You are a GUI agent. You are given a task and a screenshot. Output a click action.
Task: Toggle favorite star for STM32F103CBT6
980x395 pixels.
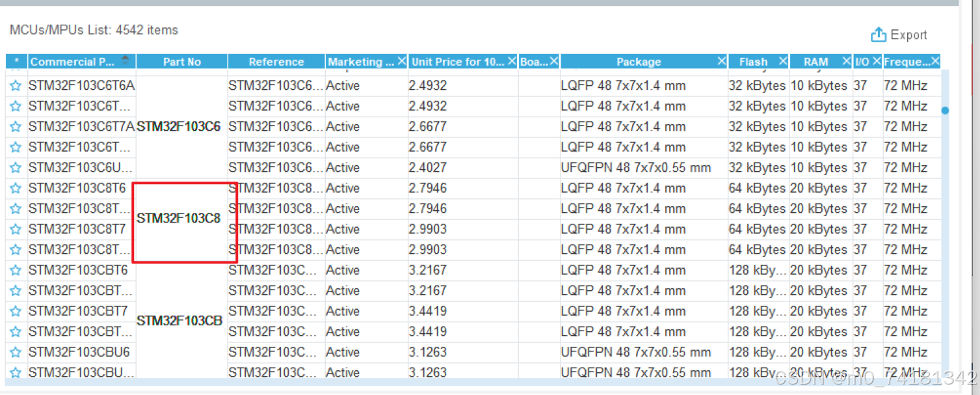(x=16, y=270)
